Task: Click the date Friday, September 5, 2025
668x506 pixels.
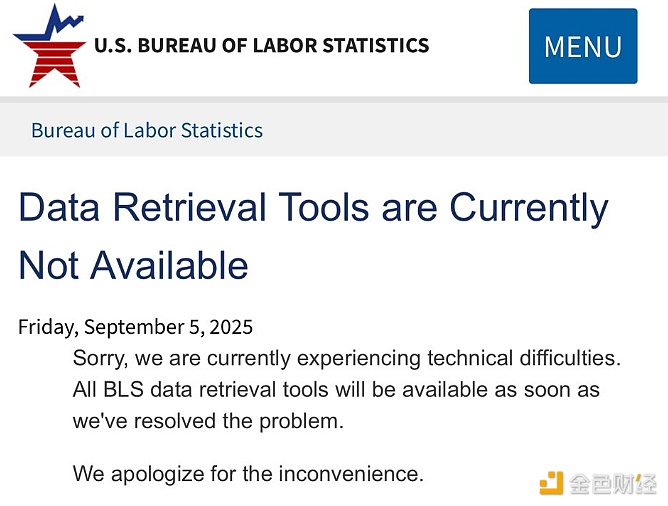Action: [x=135, y=327]
